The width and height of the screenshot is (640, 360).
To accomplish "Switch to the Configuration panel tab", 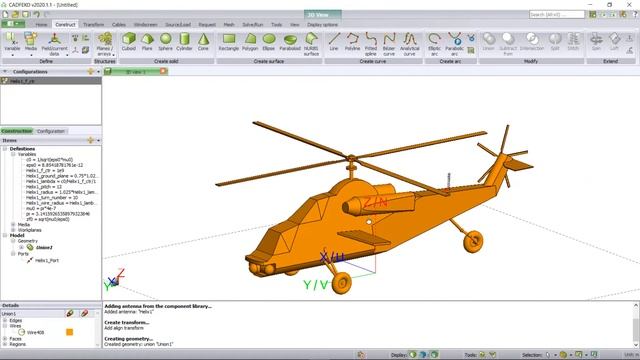I will (51, 131).
